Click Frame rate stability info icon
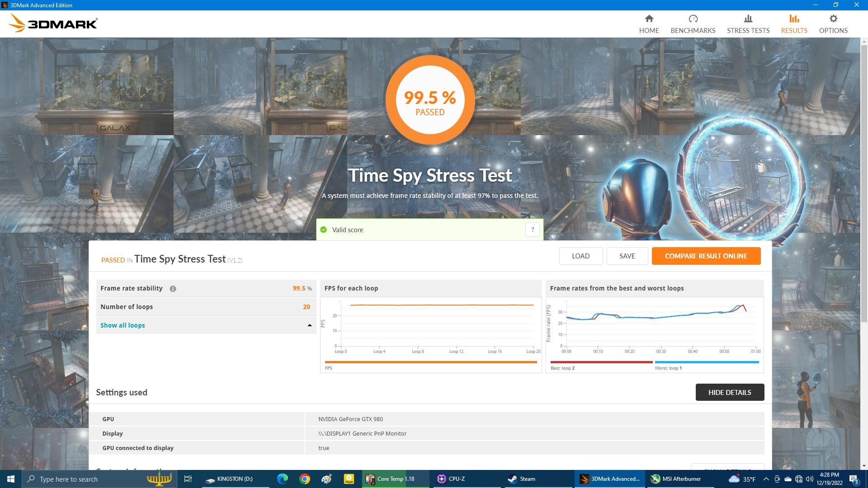 point(173,289)
